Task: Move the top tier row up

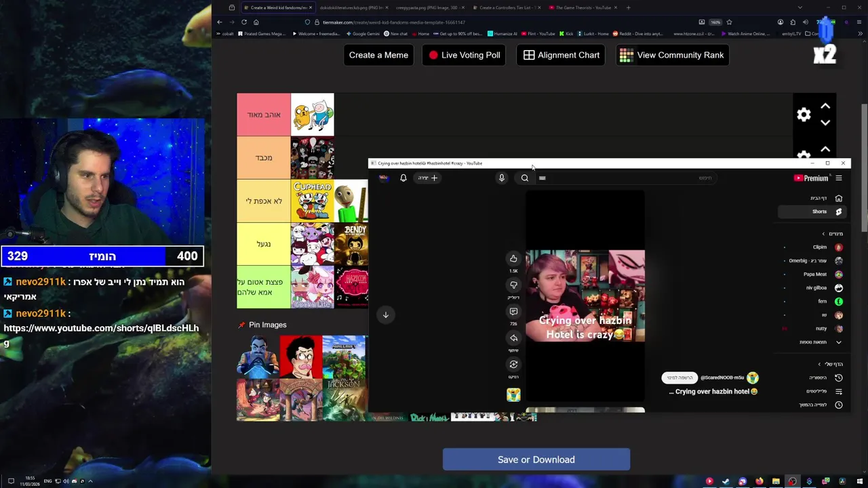Action: click(825, 106)
